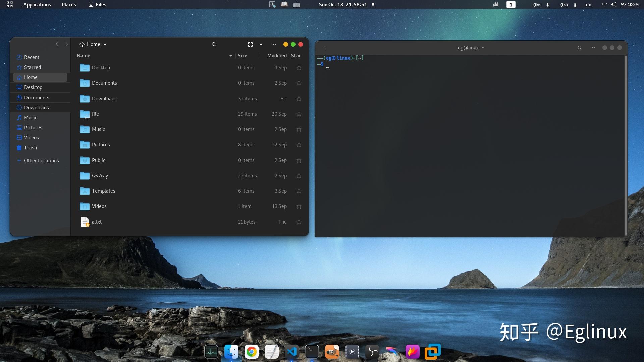Click the system monitor icon in dock
This screenshot has height=362, width=644.
click(x=211, y=352)
